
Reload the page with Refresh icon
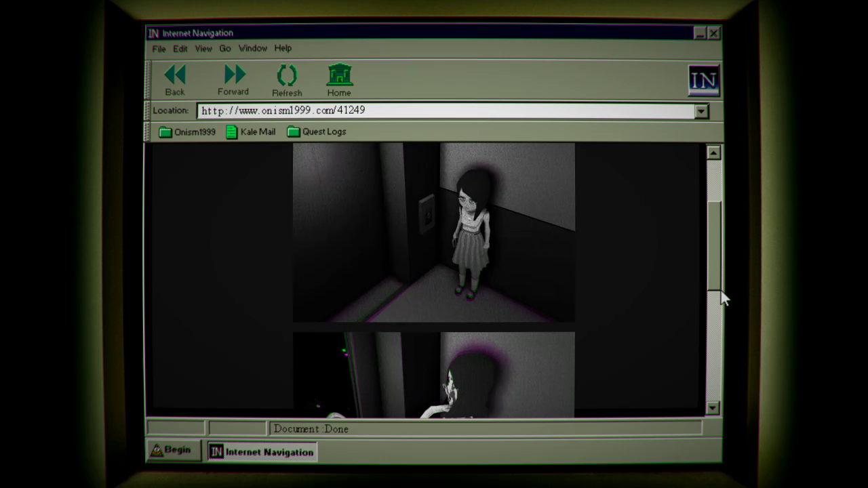(287, 75)
